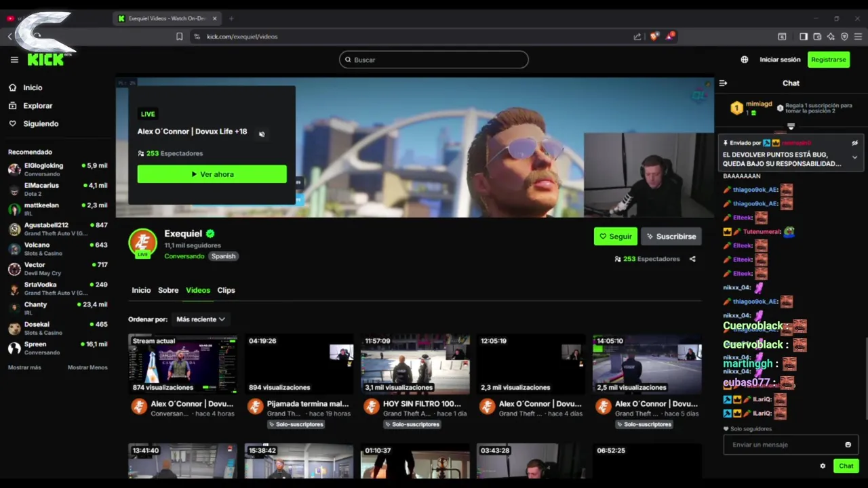Open the 04:19:26 video thumbnail

pos(299,364)
